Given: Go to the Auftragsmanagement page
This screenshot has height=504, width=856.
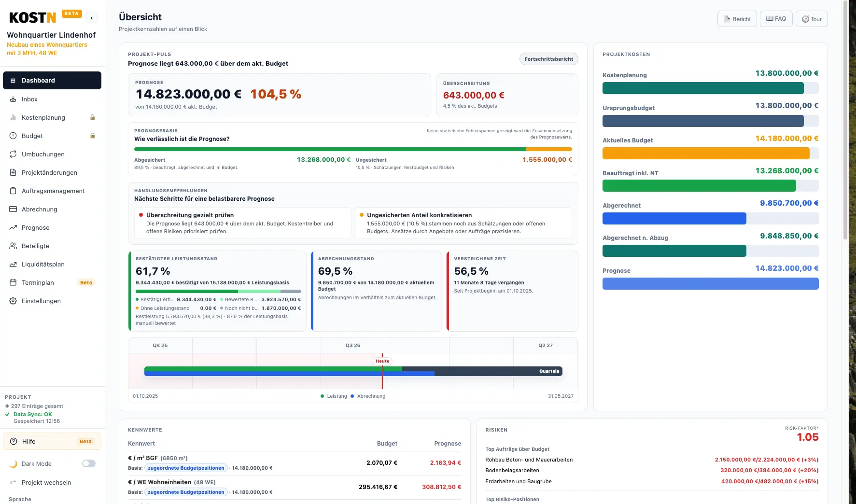Looking at the screenshot, I should click(52, 191).
